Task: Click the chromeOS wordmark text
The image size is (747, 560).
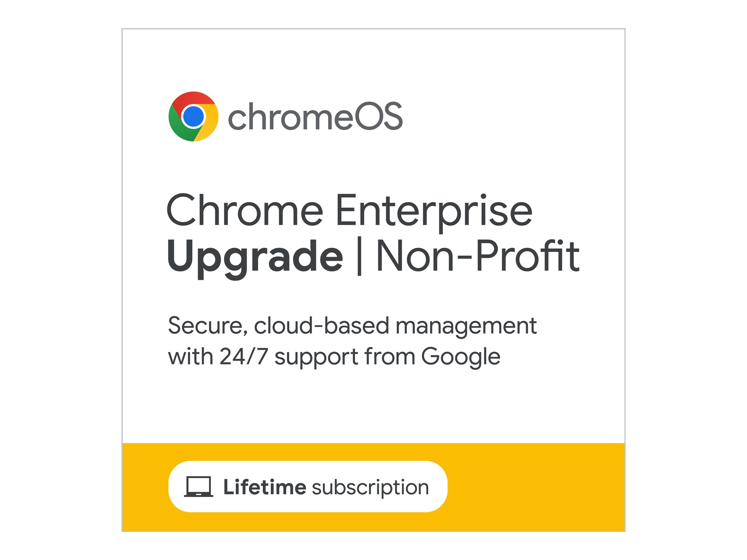Action: (315, 116)
